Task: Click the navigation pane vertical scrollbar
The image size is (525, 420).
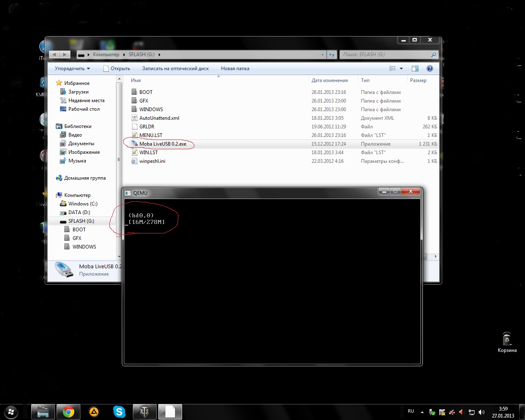Action: 119,160
